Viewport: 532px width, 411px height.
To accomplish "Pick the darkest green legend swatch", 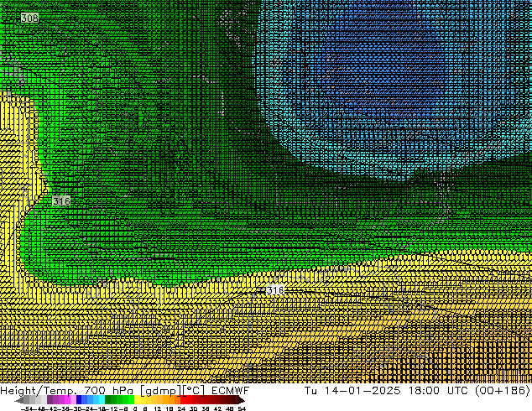I will point(108,400).
